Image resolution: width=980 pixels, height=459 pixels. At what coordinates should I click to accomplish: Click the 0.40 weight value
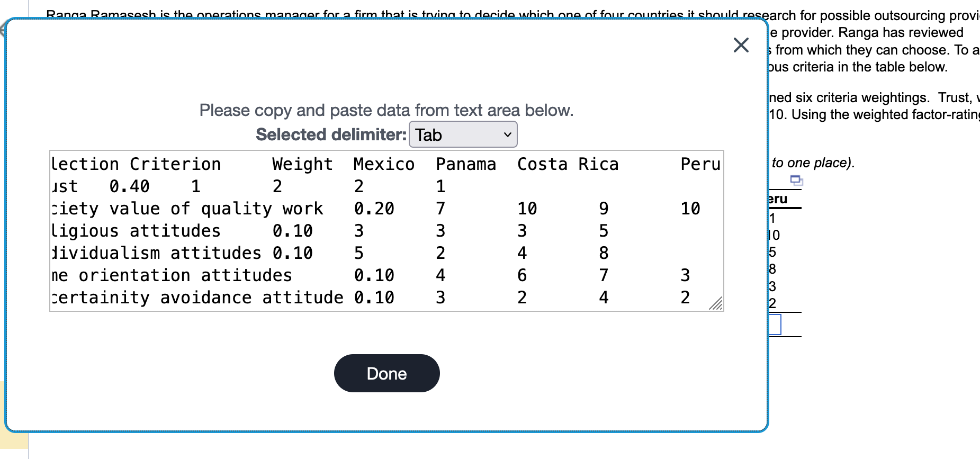129,186
